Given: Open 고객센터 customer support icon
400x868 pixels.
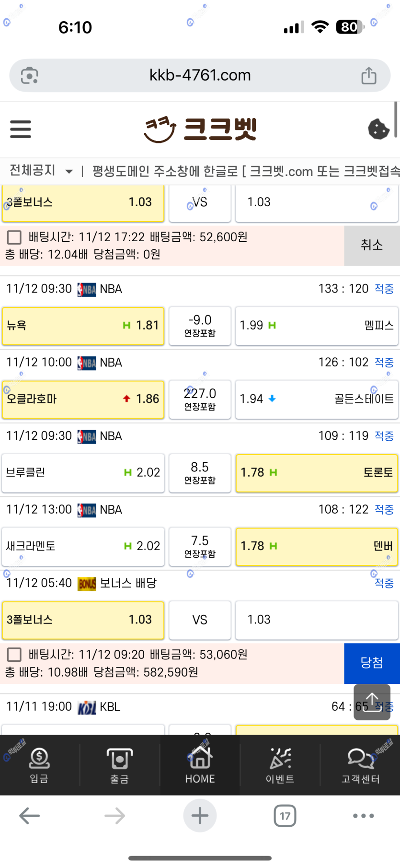Looking at the screenshot, I should [x=360, y=765].
